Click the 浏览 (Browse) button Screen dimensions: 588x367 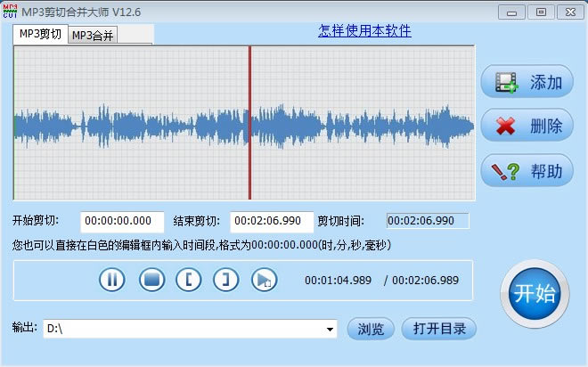pyautogui.click(x=371, y=329)
